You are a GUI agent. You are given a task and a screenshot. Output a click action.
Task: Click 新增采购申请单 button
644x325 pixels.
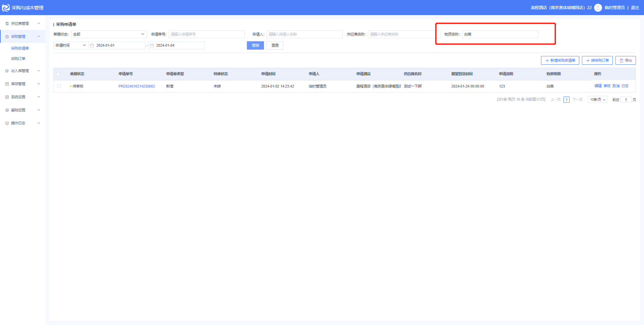tap(560, 60)
